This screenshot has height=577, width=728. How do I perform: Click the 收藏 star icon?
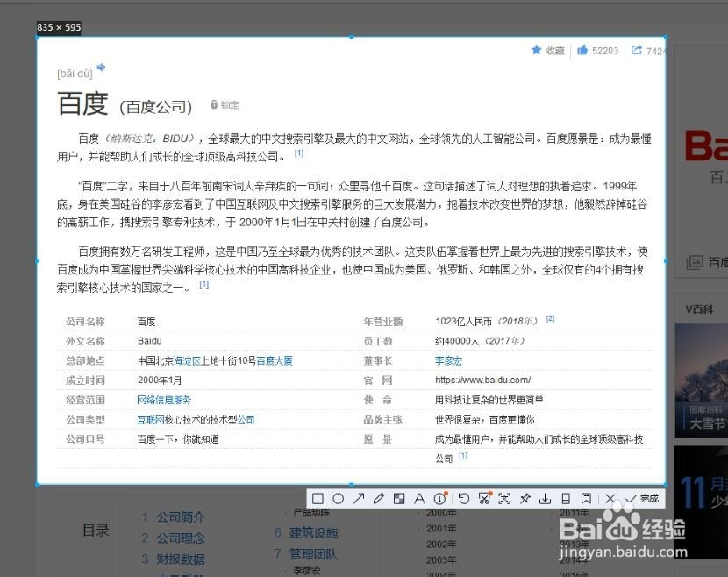(x=537, y=50)
